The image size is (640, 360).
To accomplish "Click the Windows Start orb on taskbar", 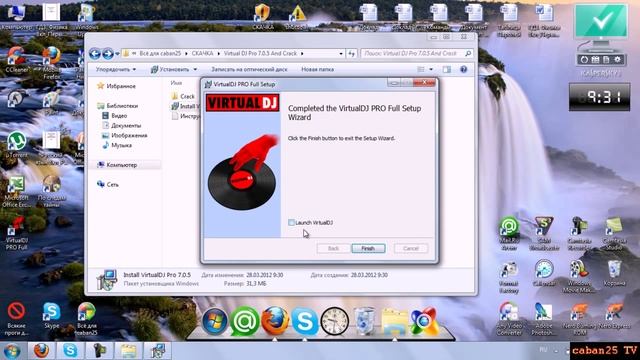I will point(13,351).
